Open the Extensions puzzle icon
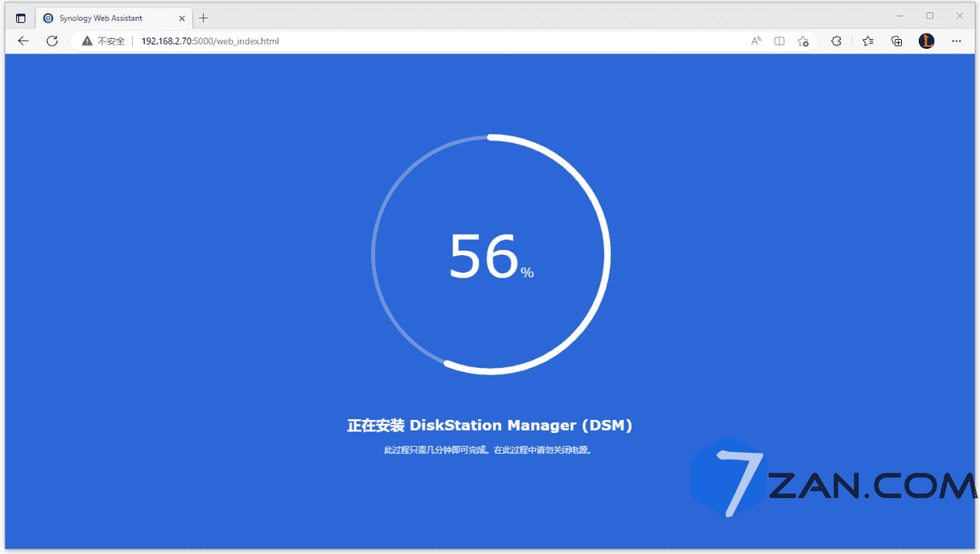This screenshot has width=980, height=554. pyautogui.click(x=836, y=41)
